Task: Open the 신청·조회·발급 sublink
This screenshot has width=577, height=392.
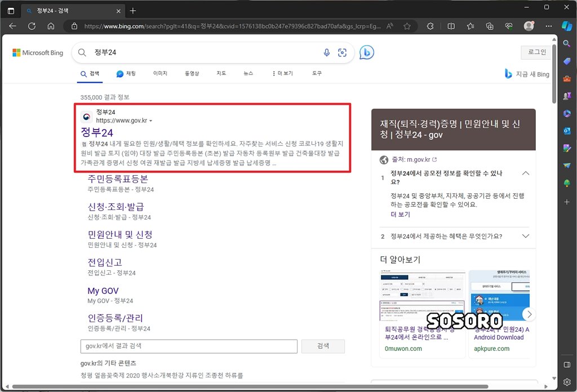Action: point(116,207)
